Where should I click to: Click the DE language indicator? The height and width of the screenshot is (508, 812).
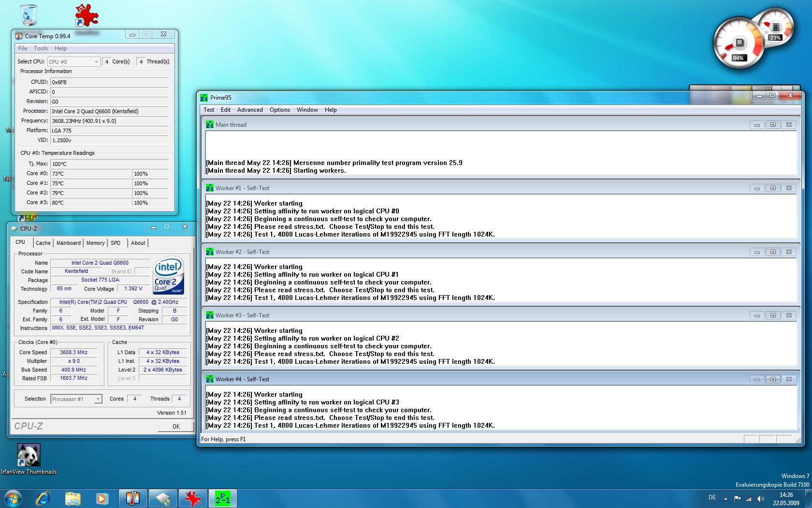click(x=712, y=497)
